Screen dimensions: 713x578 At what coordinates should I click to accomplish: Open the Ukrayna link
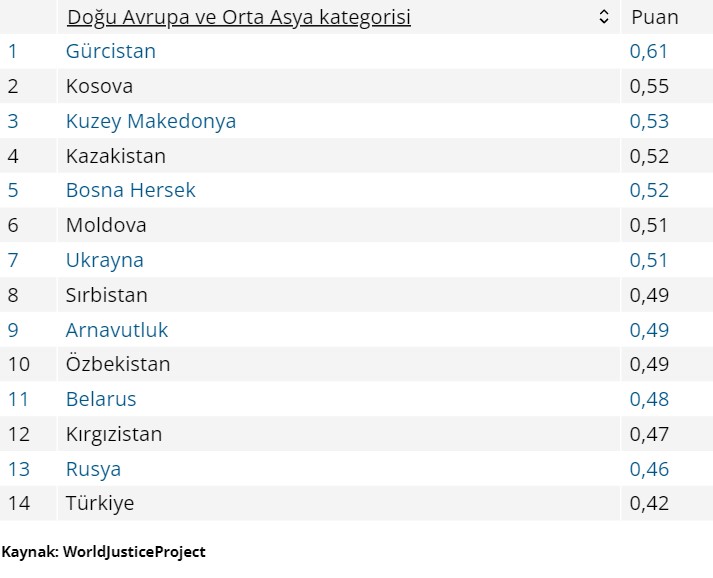(105, 260)
